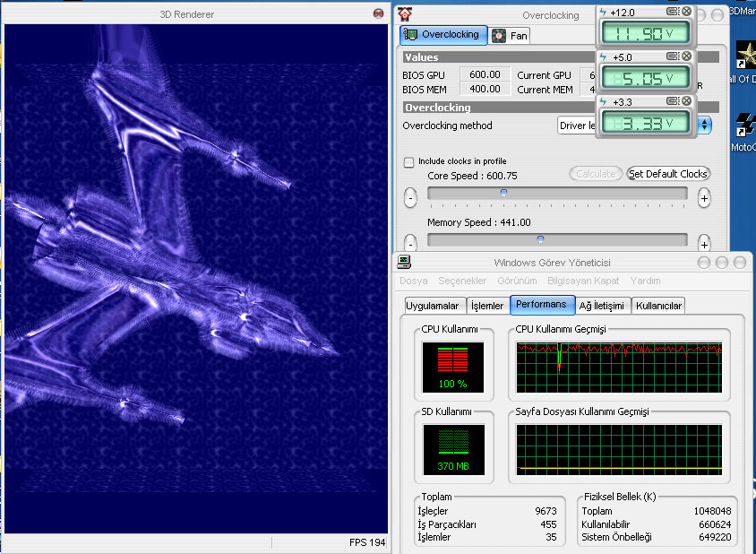The height and width of the screenshot is (554, 756).
Task: Enable Include clocks in profile checkbox
Action: (409, 161)
